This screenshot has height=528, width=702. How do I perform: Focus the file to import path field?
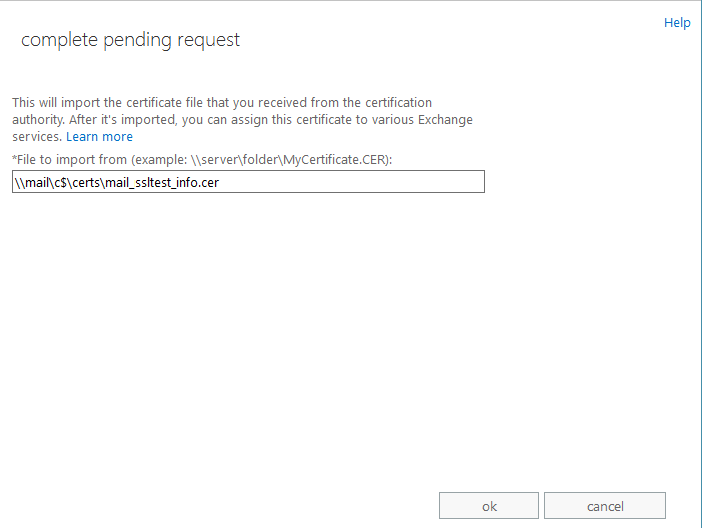pyautogui.click(x=248, y=182)
